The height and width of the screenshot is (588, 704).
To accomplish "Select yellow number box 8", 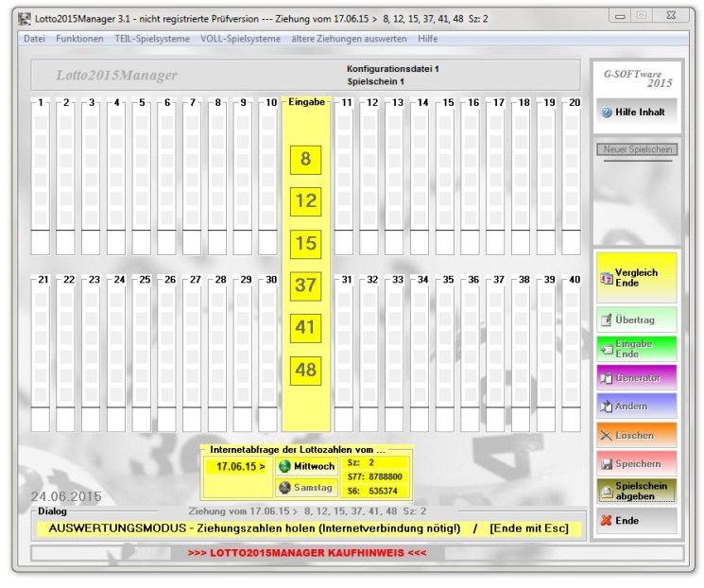I will [306, 160].
